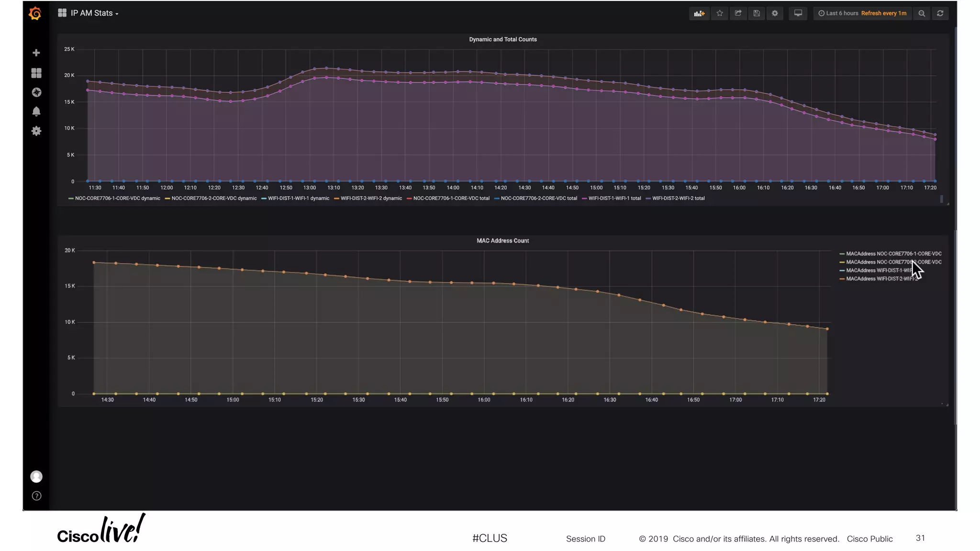Click the Add panel icon
Screen dimensions: 980x551
[699, 13]
